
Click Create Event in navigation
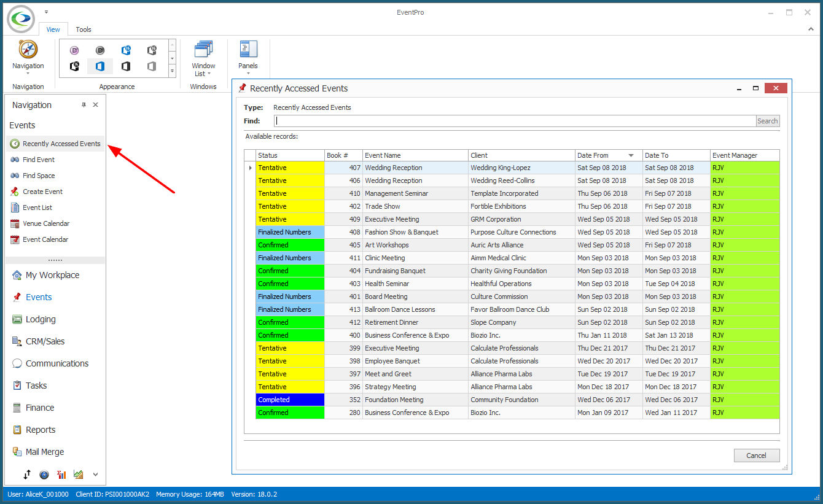point(36,192)
